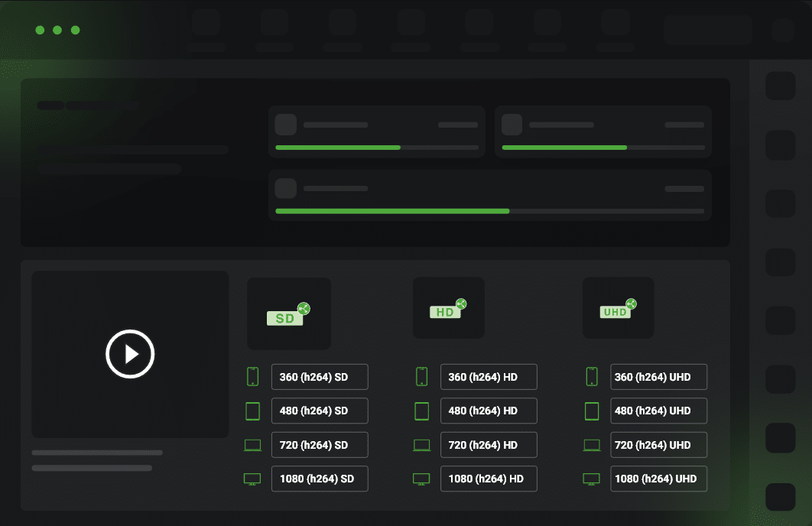812x526 pixels.
Task: Click the monitor icon in the SD column
Action: [x=252, y=479]
